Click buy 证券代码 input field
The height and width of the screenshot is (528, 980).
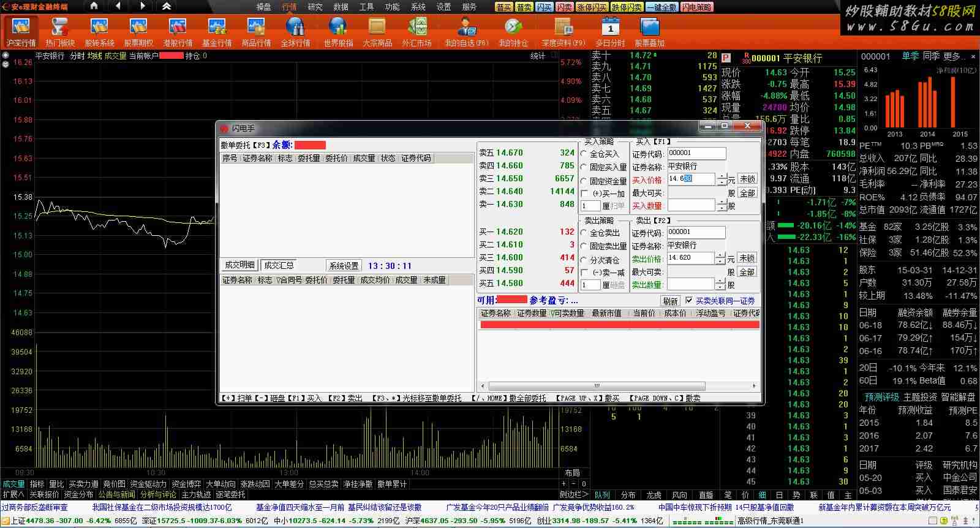point(696,153)
